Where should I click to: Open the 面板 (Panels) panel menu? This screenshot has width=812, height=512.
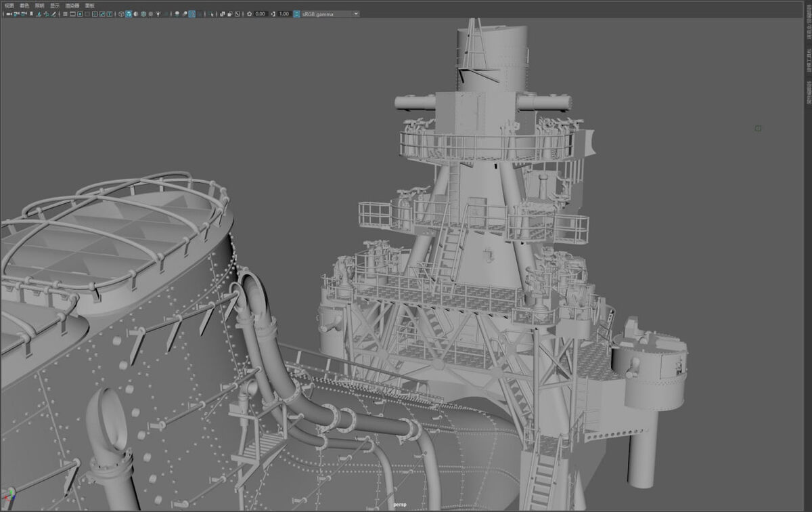(x=89, y=5)
